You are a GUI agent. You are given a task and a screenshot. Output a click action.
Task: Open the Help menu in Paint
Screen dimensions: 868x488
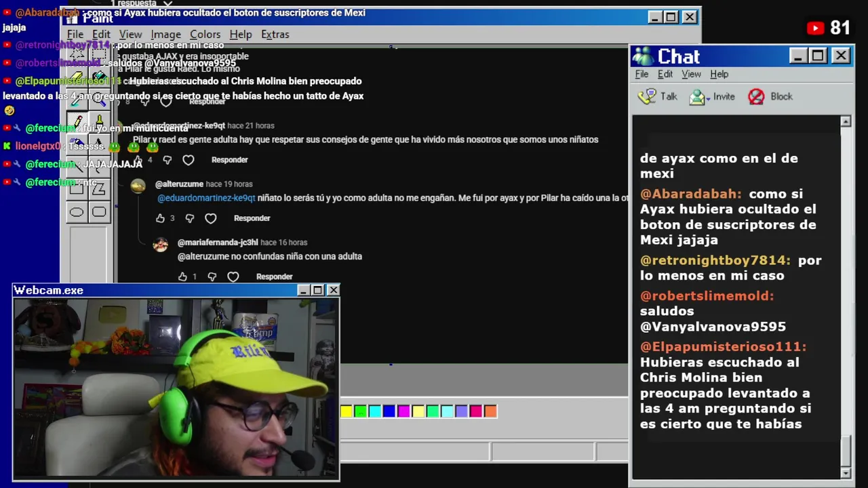240,34
